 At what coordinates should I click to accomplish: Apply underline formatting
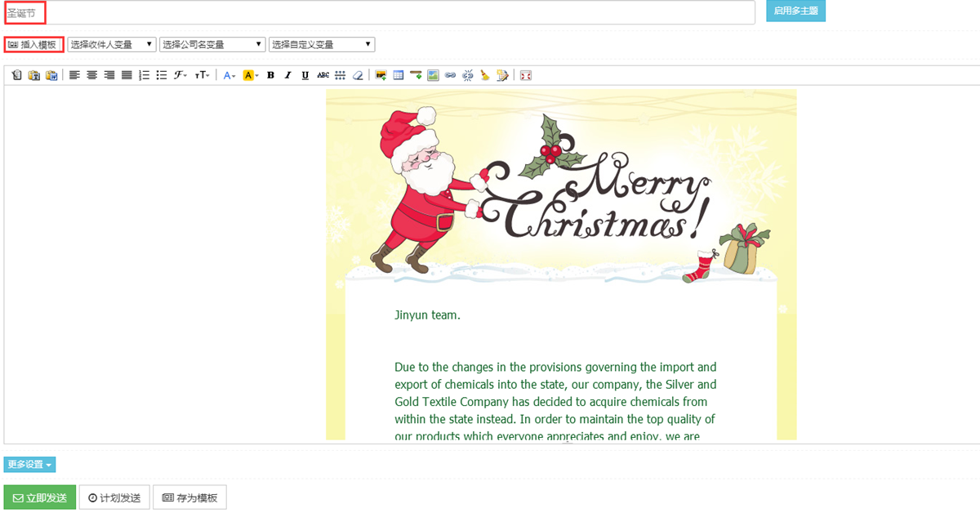pos(305,75)
